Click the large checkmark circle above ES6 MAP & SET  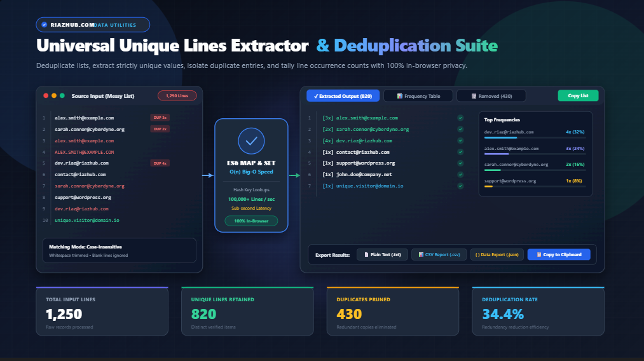click(251, 141)
